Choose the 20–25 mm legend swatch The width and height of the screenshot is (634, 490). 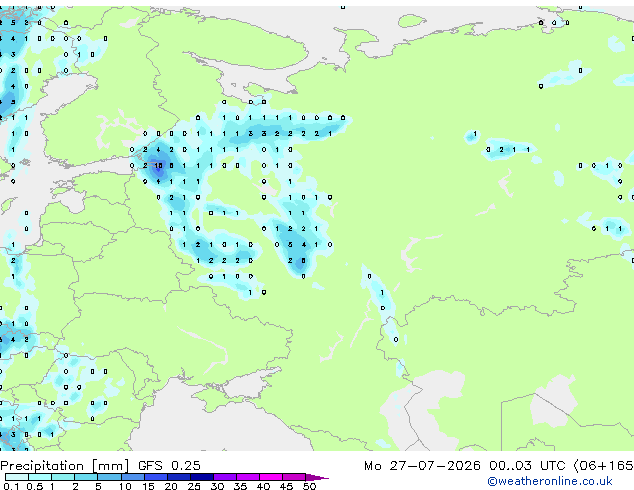point(178,477)
